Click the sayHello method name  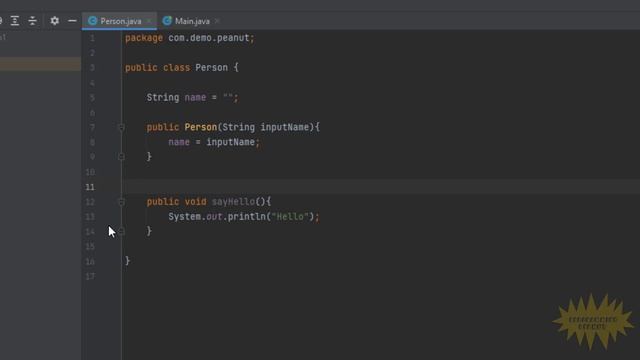(x=233, y=202)
